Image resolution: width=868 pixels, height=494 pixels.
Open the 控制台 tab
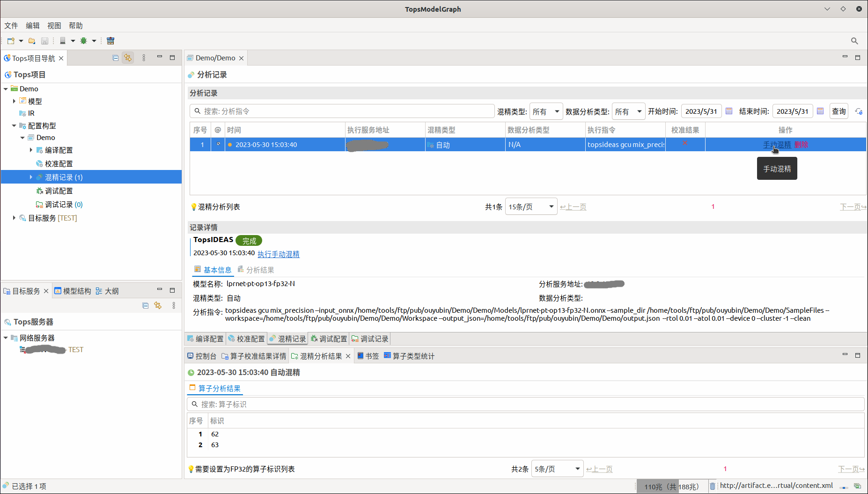pos(202,356)
